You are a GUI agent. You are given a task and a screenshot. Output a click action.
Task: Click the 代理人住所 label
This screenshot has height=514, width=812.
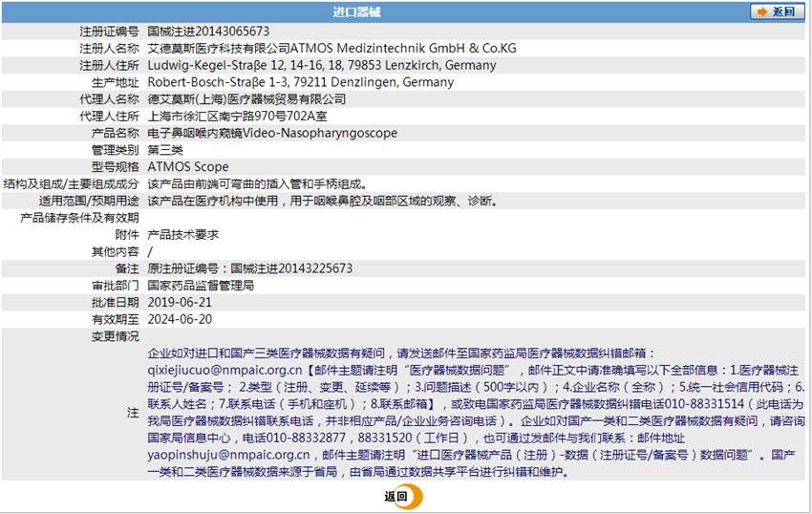pos(109,116)
